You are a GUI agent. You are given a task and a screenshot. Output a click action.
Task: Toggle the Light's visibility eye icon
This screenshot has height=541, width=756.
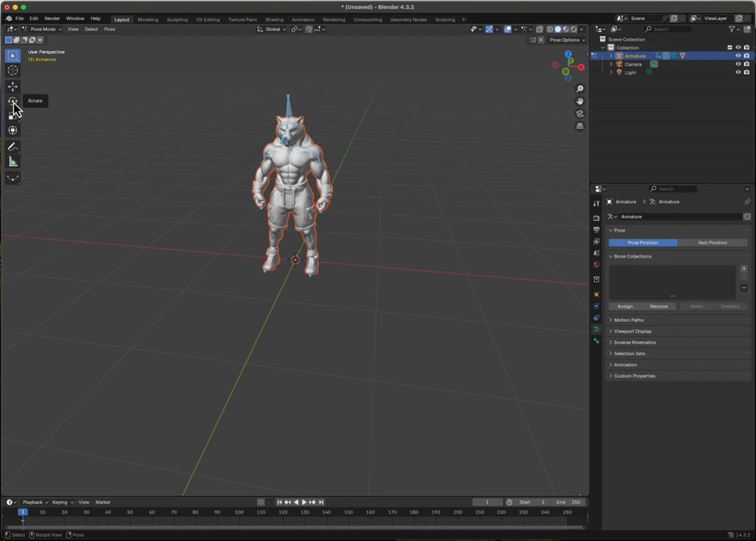coord(738,72)
